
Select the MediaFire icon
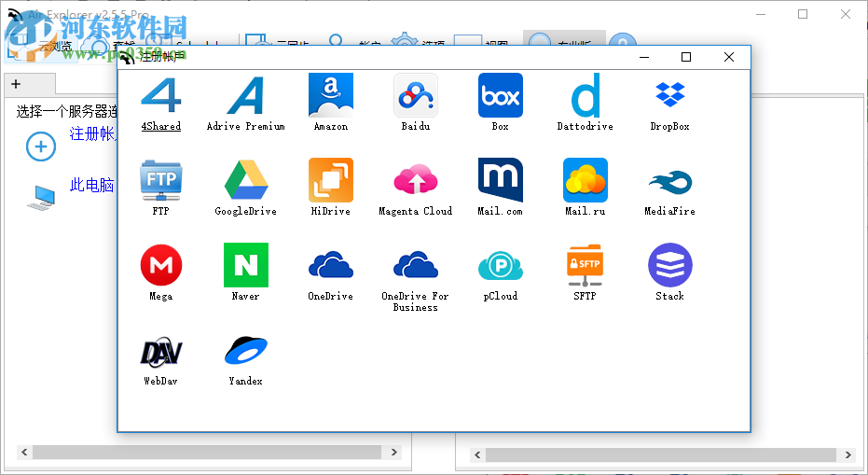pos(669,182)
